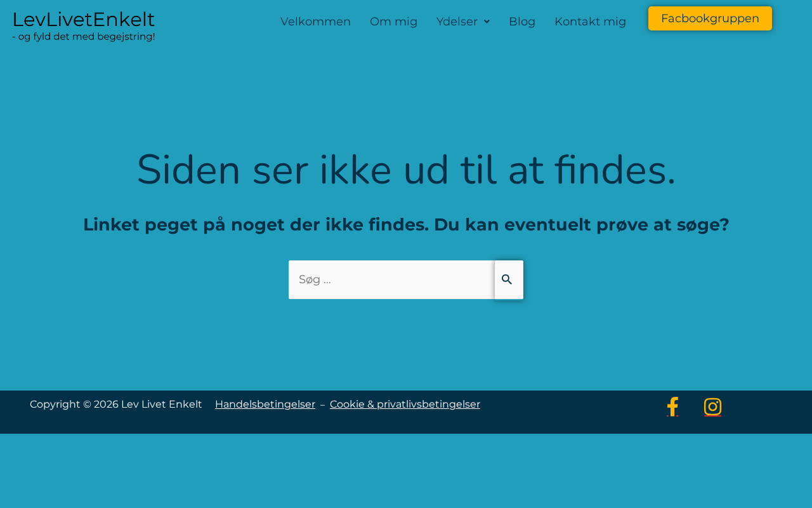Click the 'Linket peget på noget' subheading
This screenshot has width=812, height=508.
click(x=406, y=225)
